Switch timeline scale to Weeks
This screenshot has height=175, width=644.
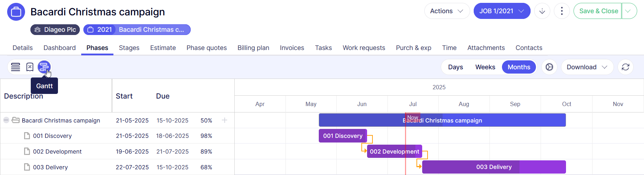point(485,67)
